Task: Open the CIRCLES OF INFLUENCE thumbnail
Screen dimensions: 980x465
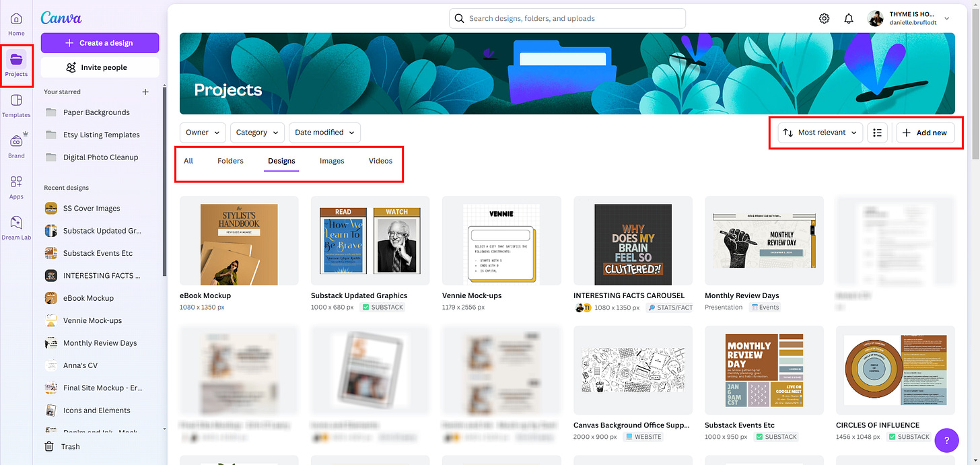Action: coord(895,371)
